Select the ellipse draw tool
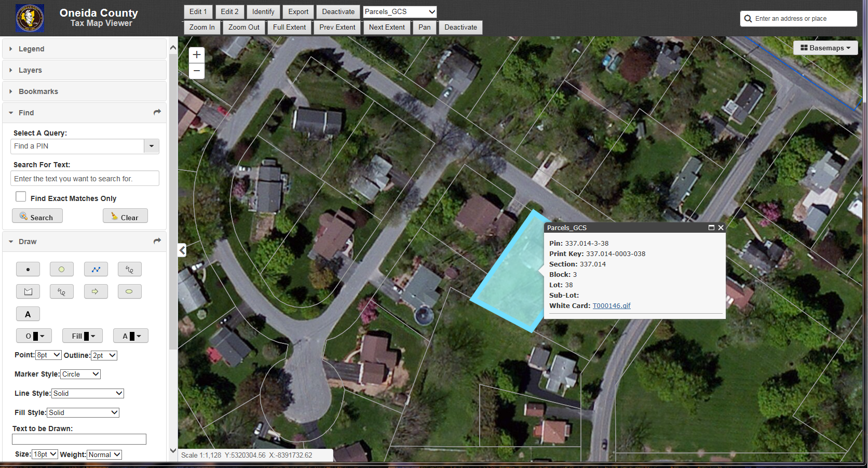 130,291
